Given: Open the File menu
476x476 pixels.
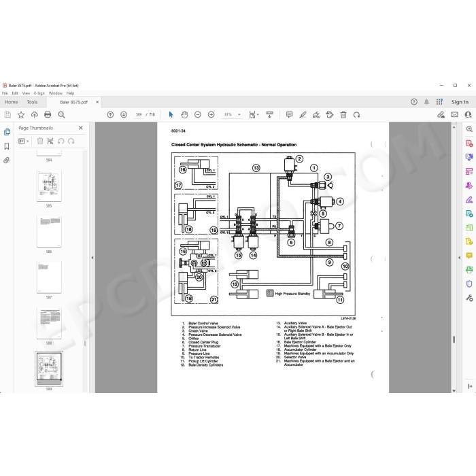Looking at the screenshot, I should [x=5, y=93].
